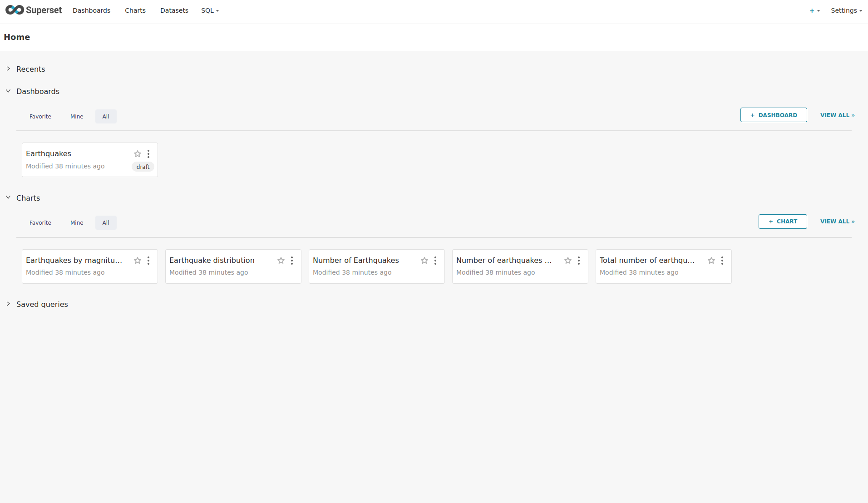868x503 pixels.
Task: Click the + DASHBOARD button
Action: (x=773, y=115)
